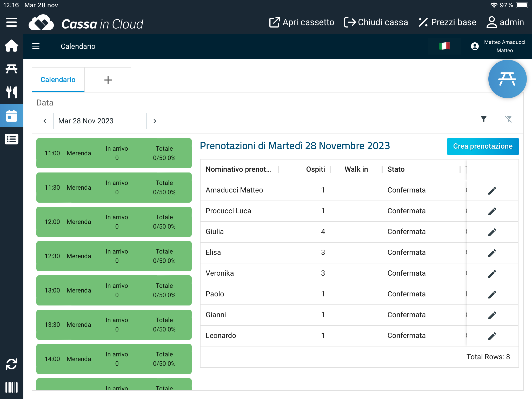Clear filters with crossed-out funnel icon
Viewport: 532px width, 399px height.
pos(508,119)
